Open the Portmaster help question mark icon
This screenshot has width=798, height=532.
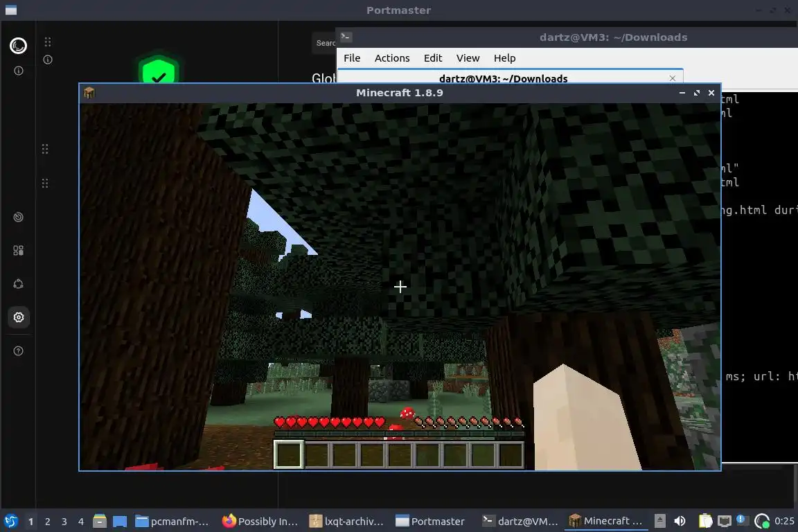tap(18, 351)
